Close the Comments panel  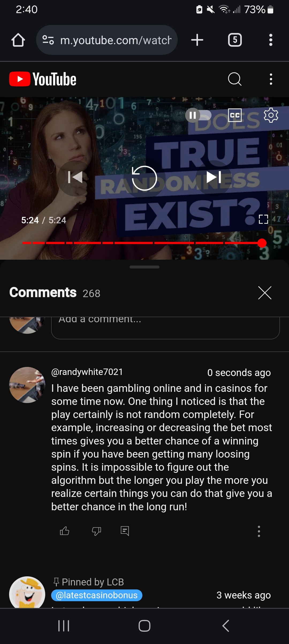(265, 293)
